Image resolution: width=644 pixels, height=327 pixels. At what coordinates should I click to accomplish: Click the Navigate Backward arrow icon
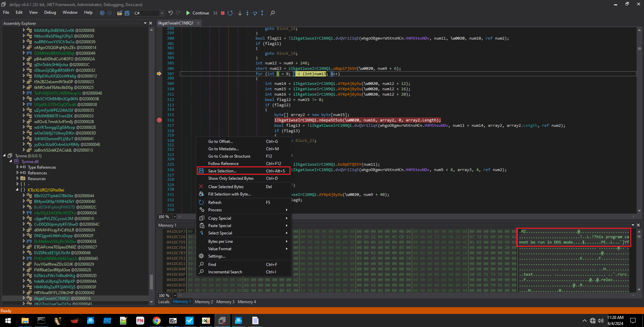(x=102, y=13)
